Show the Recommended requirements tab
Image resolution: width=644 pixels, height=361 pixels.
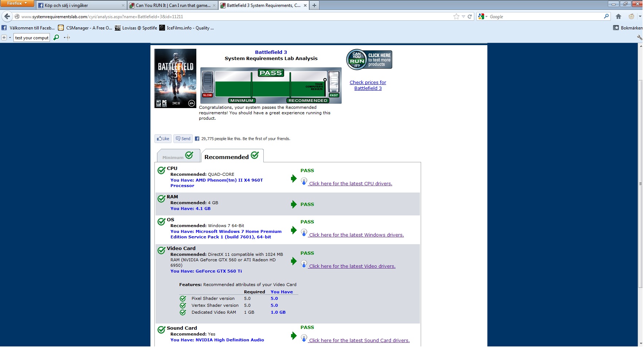click(232, 156)
